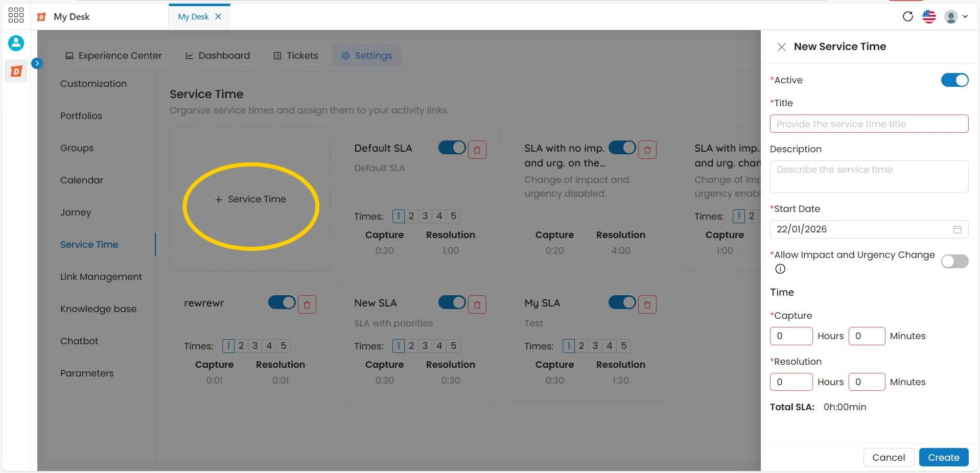Click the Cancel button
980x473 pixels.
tap(889, 457)
